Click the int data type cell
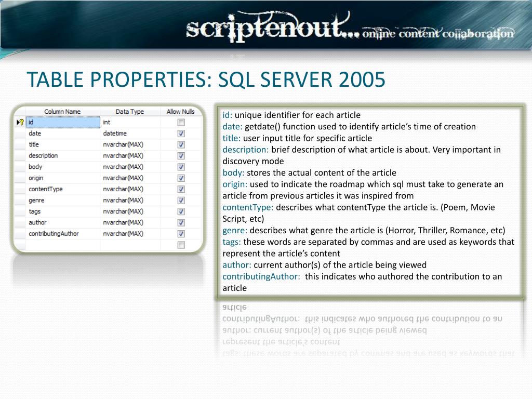The width and height of the screenshot is (532, 399). [130, 122]
